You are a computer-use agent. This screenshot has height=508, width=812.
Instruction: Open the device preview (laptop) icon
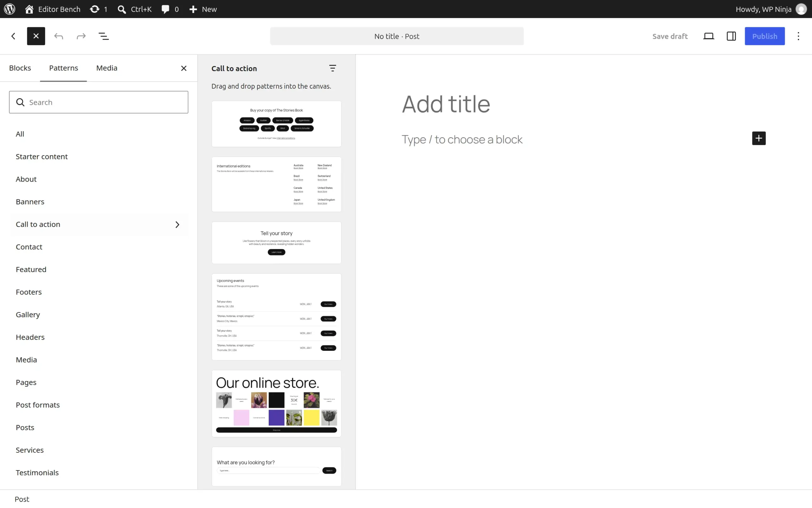click(709, 36)
